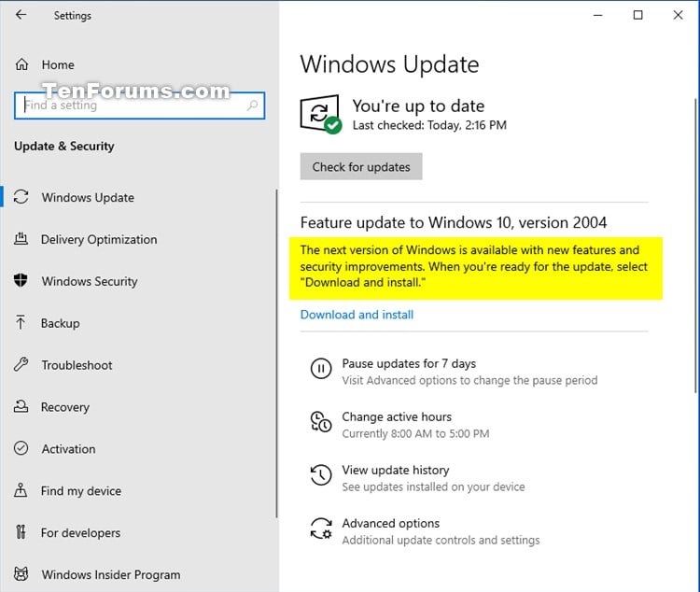Viewport: 700px width, 592px height.
Task: Click the Recovery sidebar icon
Action: pos(21,406)
